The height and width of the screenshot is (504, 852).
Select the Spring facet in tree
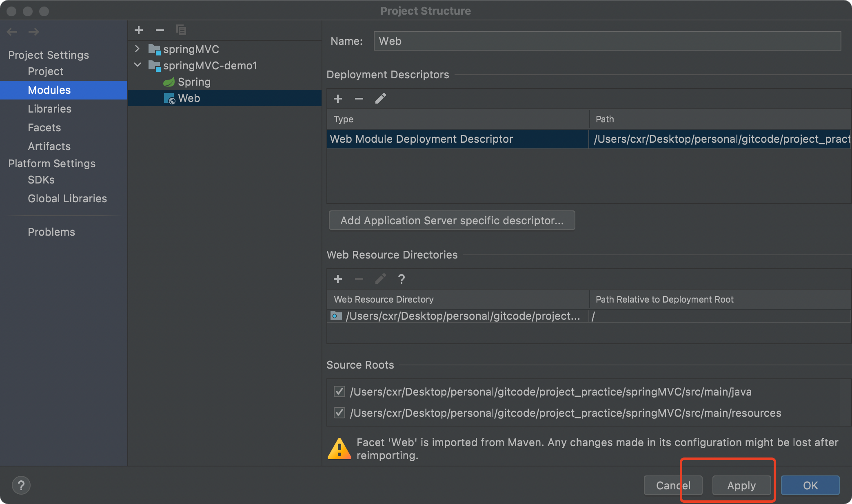(x=194, y=82)
